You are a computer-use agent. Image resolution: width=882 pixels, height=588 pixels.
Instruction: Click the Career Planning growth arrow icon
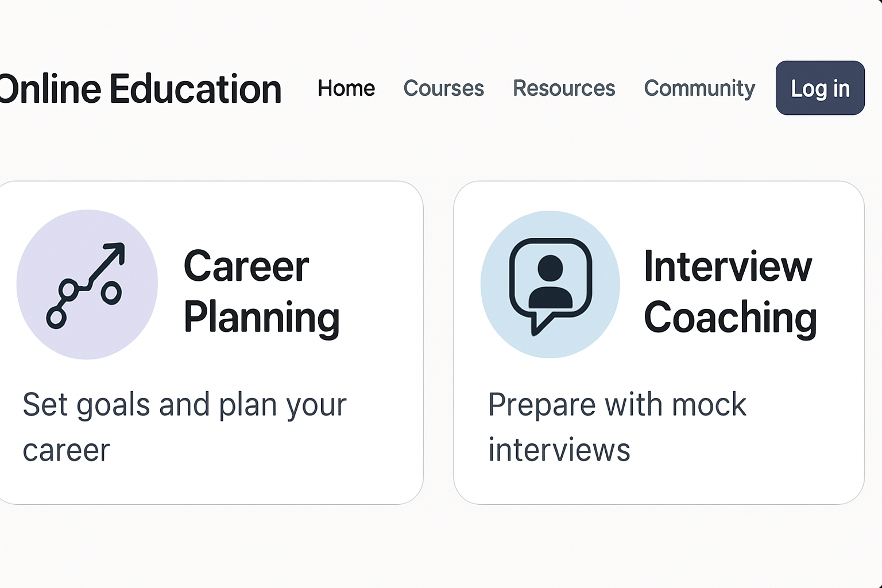86,285
